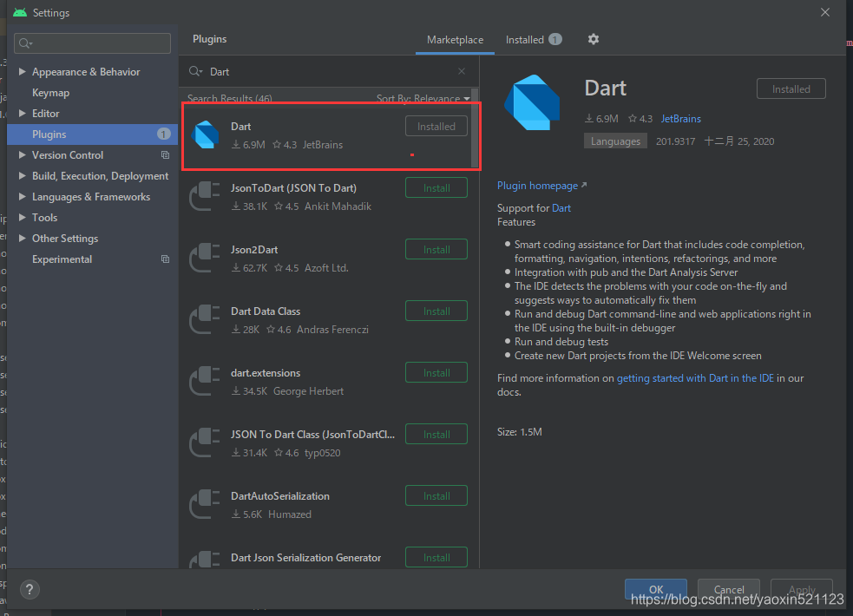Install Dart Json Serialization Generator plugin
Screen dimensions: 853x616
(x=436, y=557)
